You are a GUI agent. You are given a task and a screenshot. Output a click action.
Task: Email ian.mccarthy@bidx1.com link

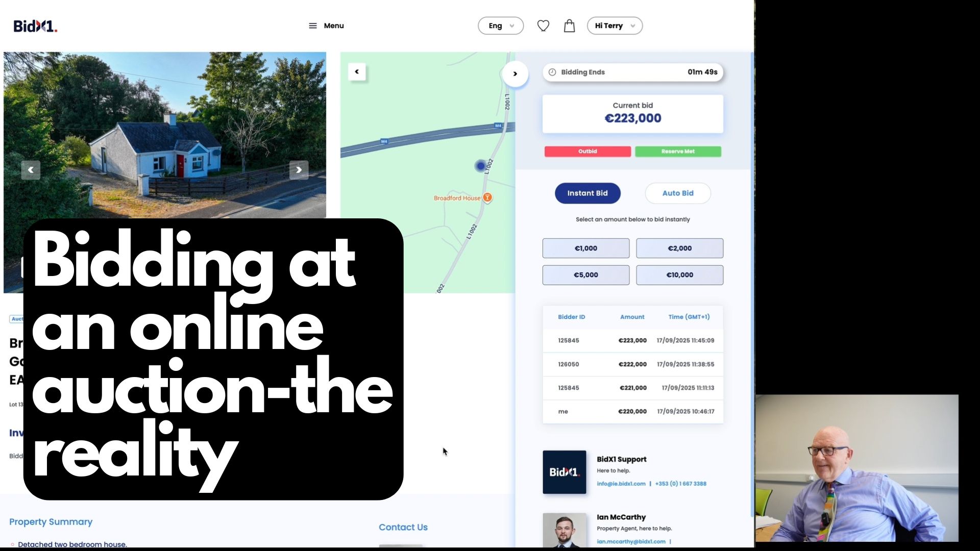tap(631, 541)
